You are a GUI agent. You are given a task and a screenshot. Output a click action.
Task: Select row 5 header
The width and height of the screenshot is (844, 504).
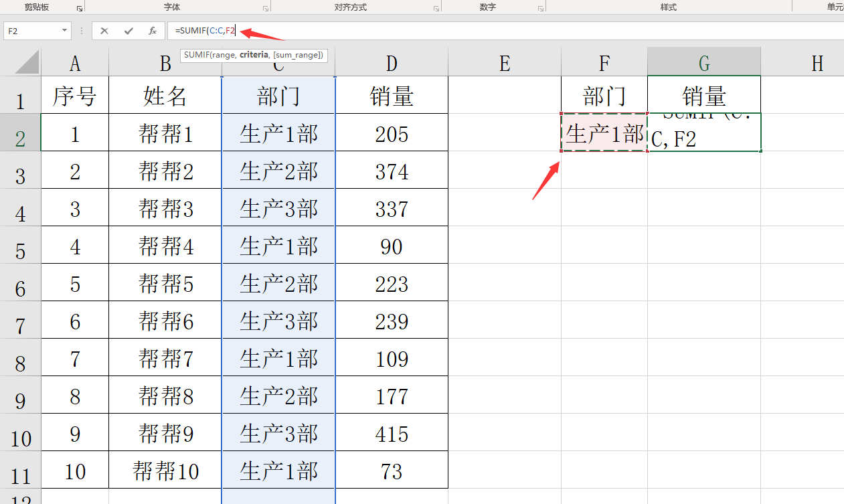pos(20,245)
